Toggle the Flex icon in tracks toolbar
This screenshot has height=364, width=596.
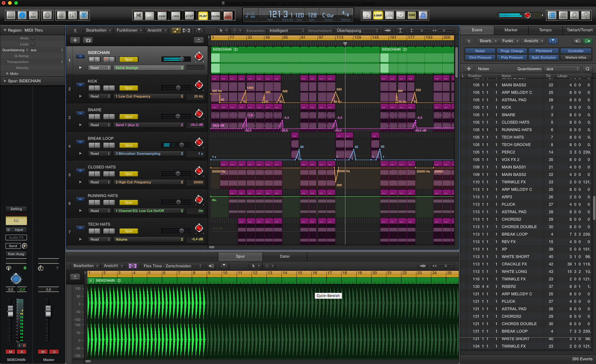click(186, 31)
